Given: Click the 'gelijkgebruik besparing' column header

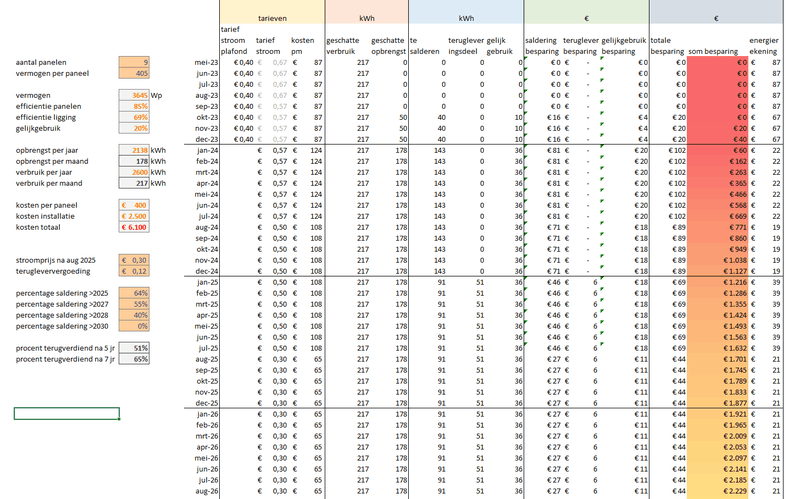Looking at the screenshot, I should point(623,46).
